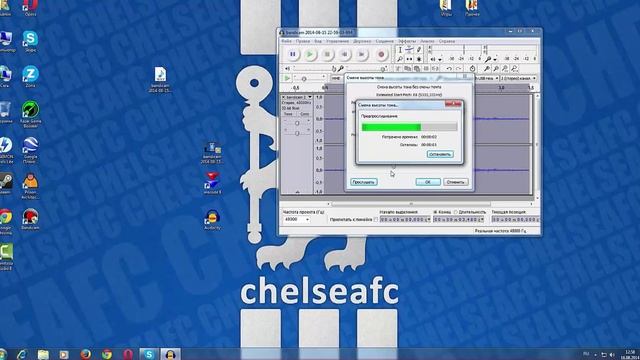
Task: Open the 'Вид' menu
Action: click(x=318, y=41)
